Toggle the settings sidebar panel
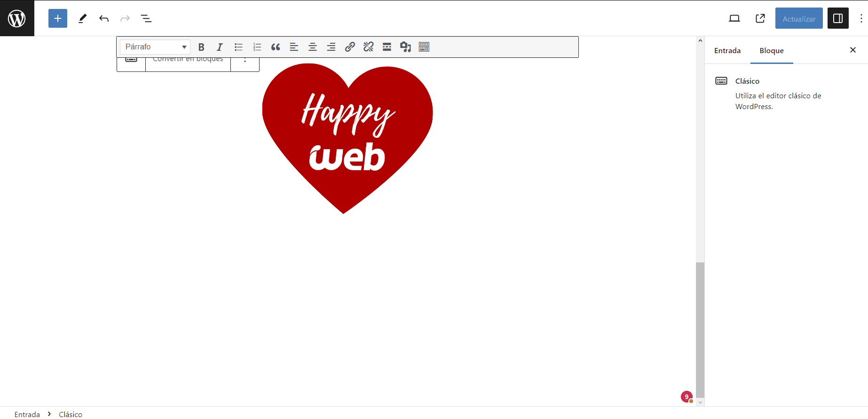This screenshot has width=868, height=419. point(838,18)
